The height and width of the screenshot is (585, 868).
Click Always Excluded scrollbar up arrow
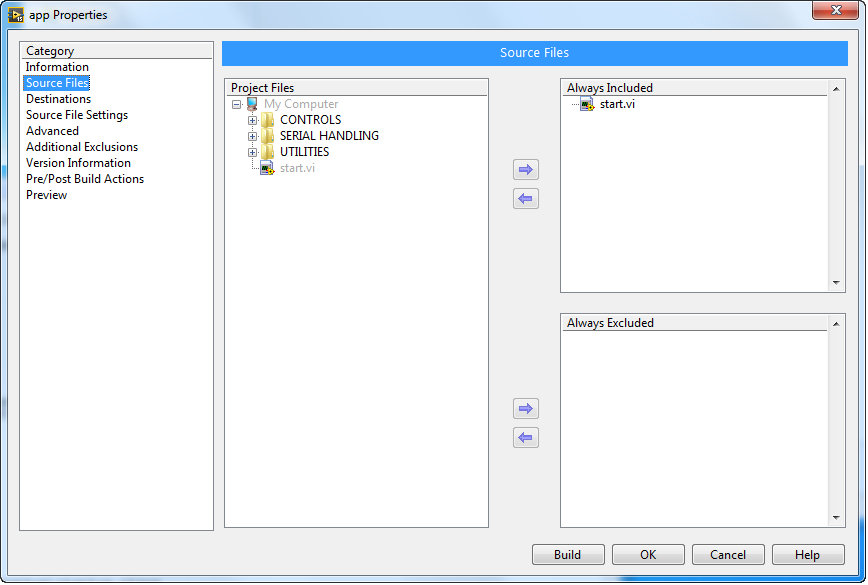tap(836, 324)
